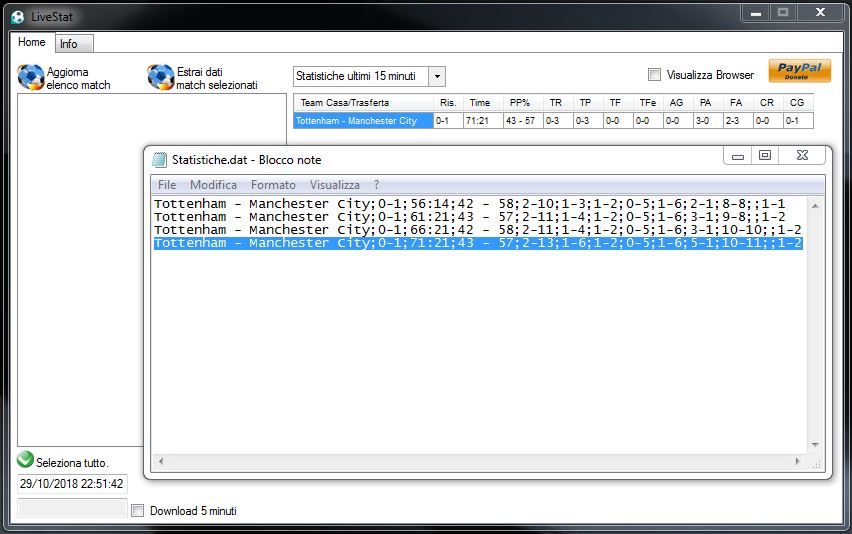Open the File menu in Blocco note
The width and height of the screenshot is (852, 534).
click(167, 185)
